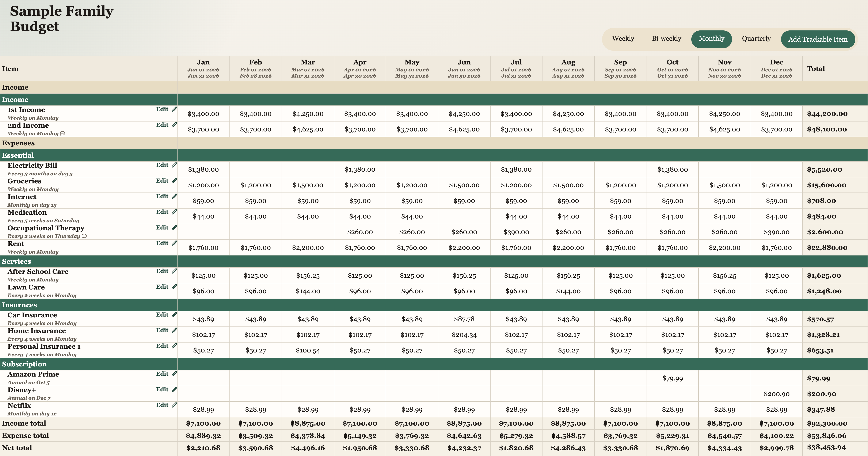Click the pencil icon next to Netflix
The image size is (868, 456).
tap(174, 405)
